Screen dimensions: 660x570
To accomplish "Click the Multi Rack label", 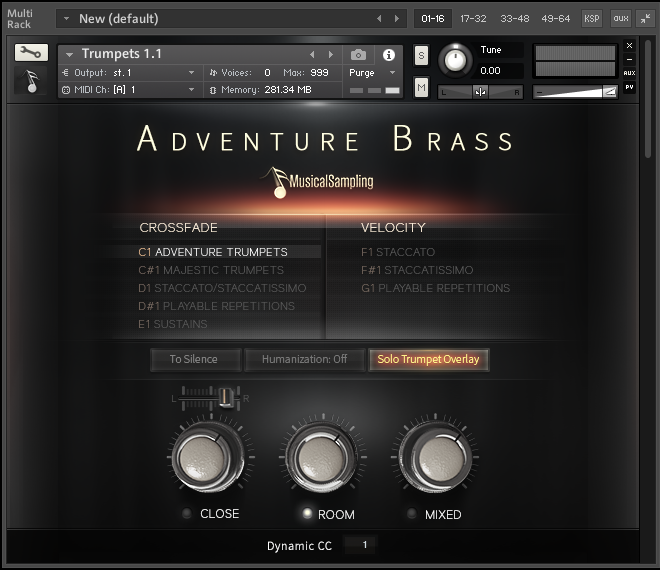I will (19, 19).
